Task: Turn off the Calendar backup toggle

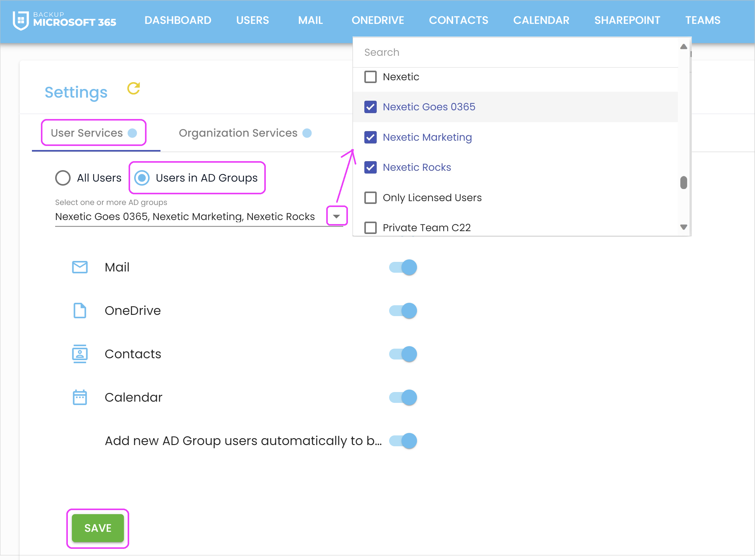Action: pos(403,397)
